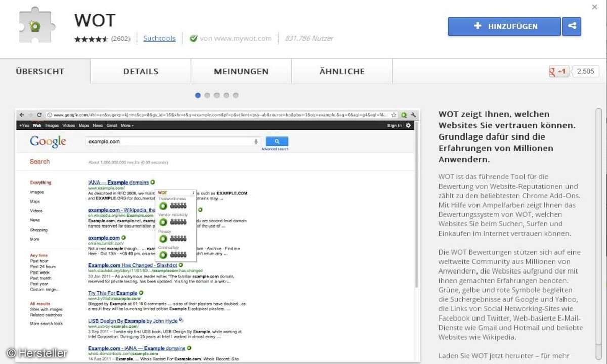Click the bookmark star in the previewed address bar
Viewport: 607px width, 364px height.
coord(393,114)
